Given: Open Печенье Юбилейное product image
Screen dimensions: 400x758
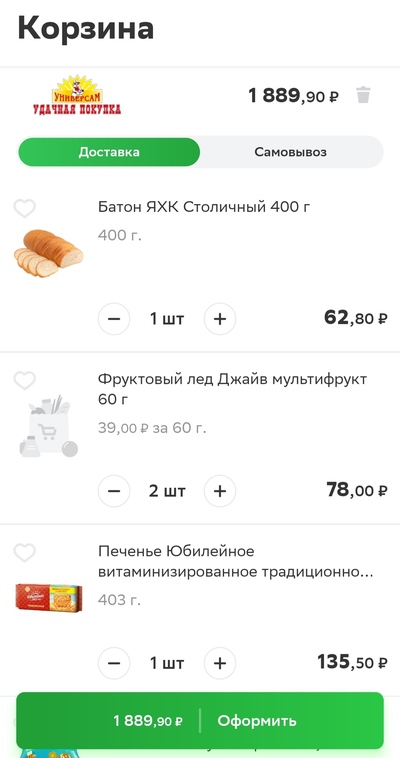Looking at the screenshot, I should (x=48, y=598).
